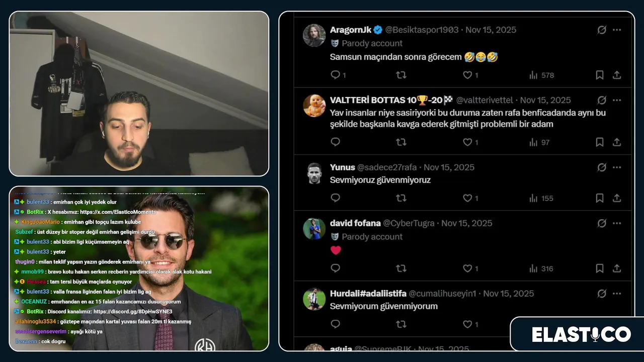
Task: Like AragornJk's tweet
Action: click(467, 75)
